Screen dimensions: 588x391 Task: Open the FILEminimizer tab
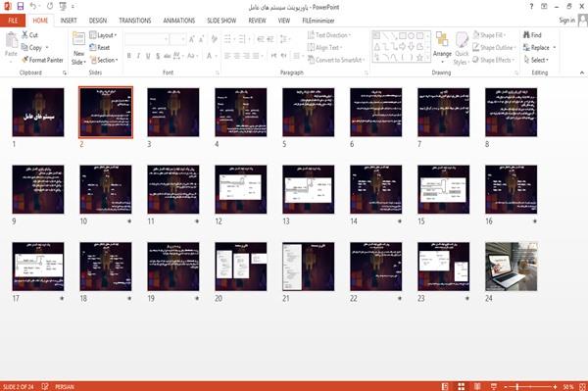pyautogui.click(x=318, y=21)
